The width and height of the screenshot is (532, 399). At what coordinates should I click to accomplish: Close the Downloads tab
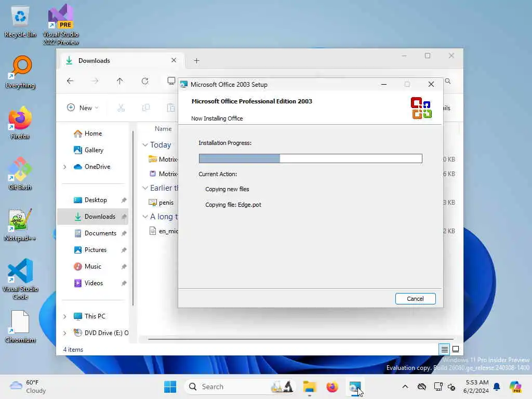pos(174,60)
